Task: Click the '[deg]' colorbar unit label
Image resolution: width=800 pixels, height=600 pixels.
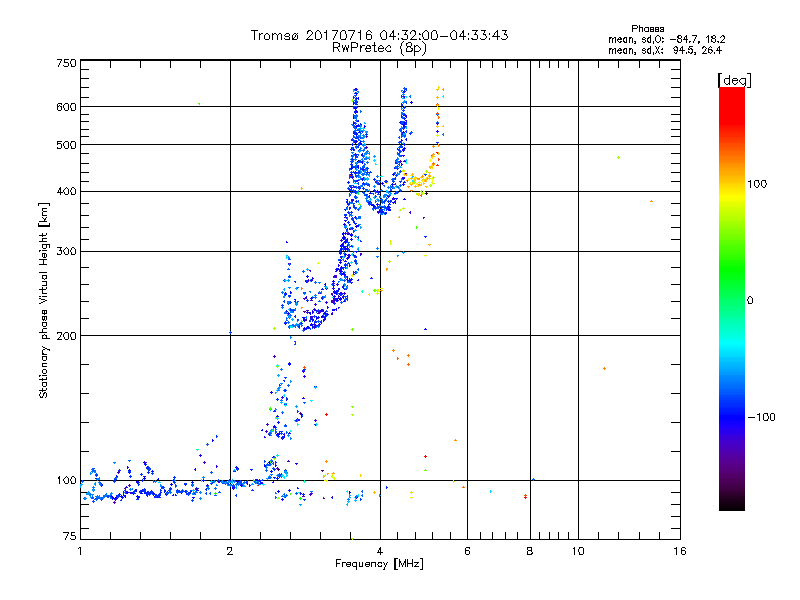Action: 734,80
